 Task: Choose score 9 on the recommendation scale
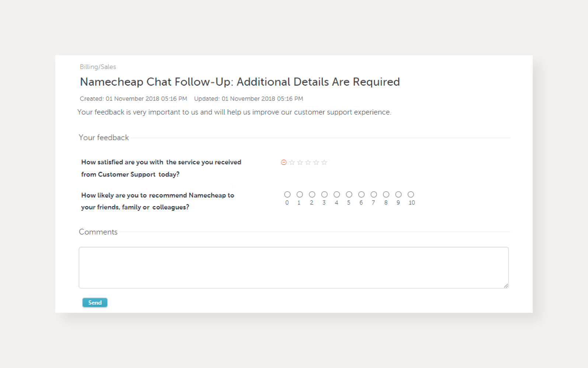(x=398, y=194)
